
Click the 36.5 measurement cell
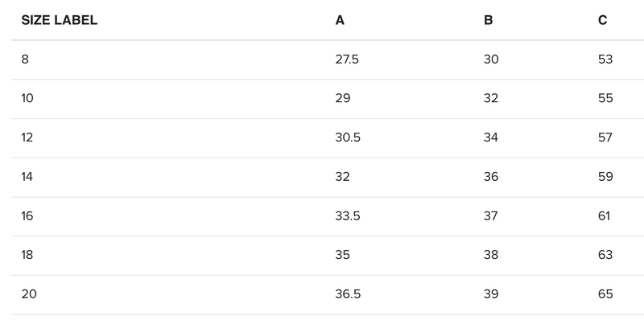point(348,294)
